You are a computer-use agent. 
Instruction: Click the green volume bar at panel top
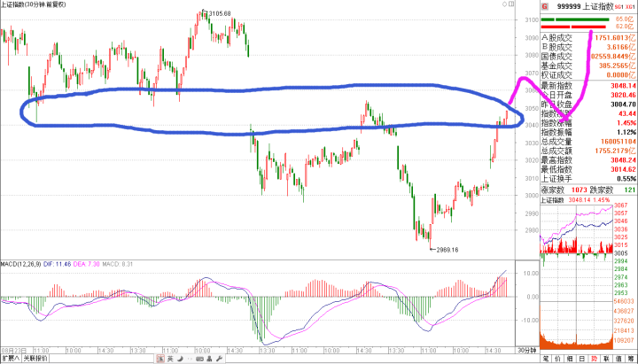[x=574, y=19]
